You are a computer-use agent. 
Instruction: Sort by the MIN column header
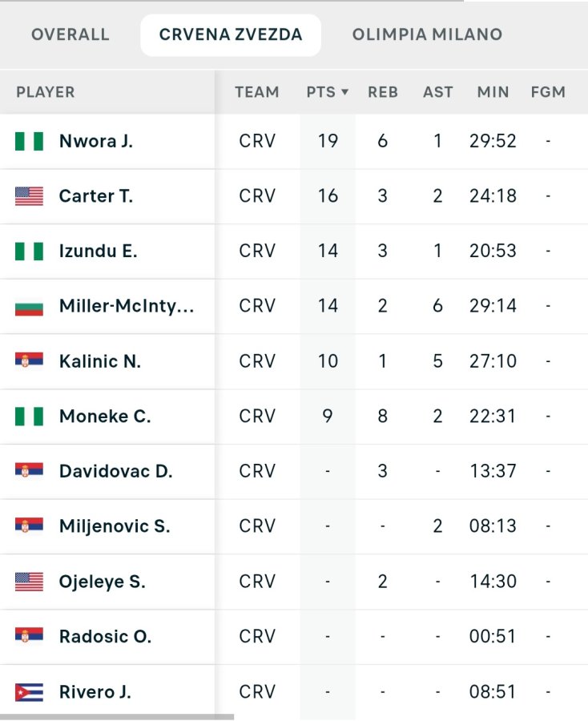[493, 92]
